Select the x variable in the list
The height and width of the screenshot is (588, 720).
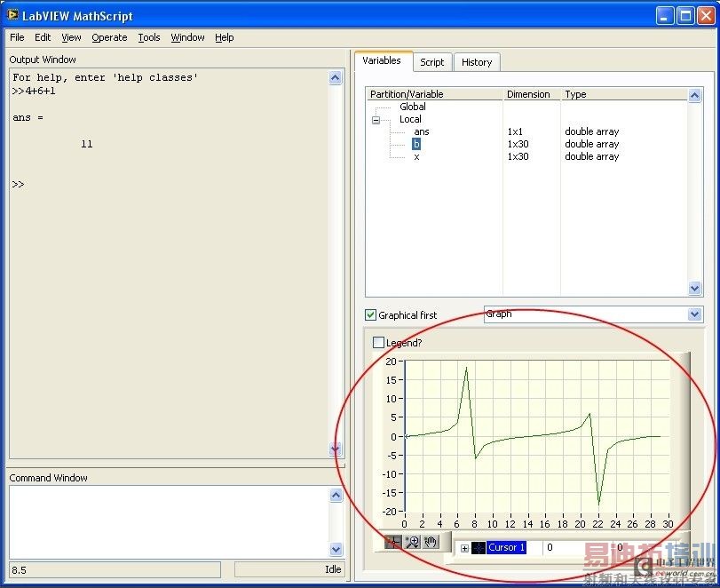click(x=416, y=156)
